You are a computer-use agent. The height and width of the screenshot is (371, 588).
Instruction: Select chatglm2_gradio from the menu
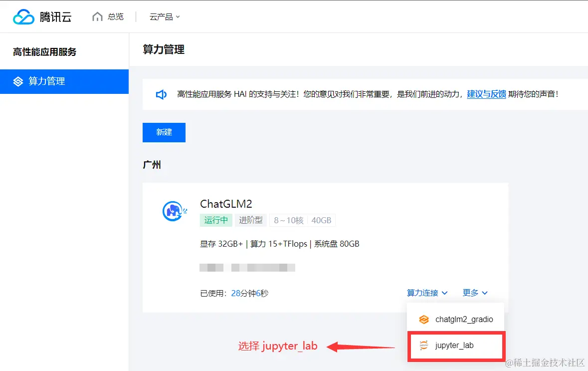456,319
